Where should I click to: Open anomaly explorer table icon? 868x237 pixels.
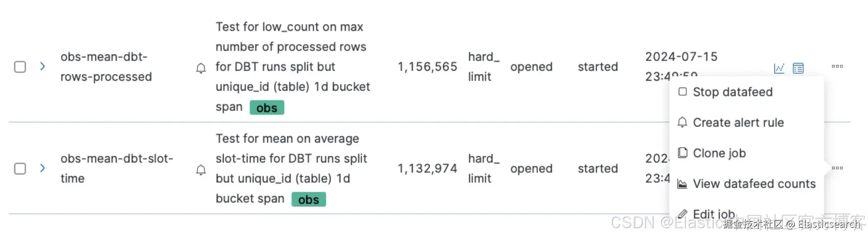click(x=798, y=68)
